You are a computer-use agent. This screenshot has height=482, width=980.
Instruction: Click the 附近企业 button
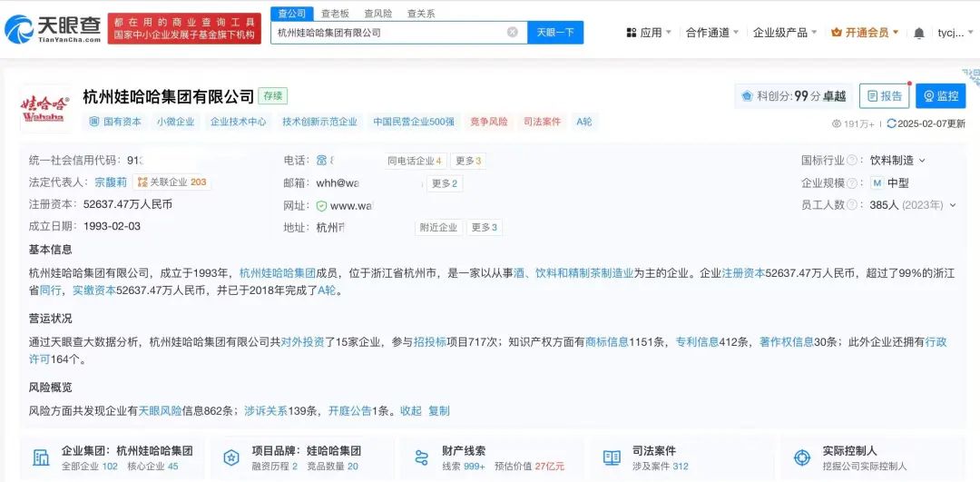tap(439, 228)
